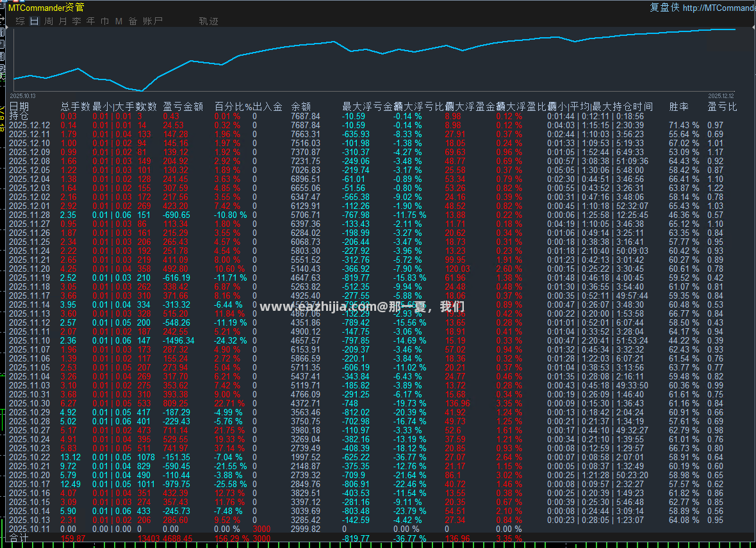This screenshot has width=756, height=548.
Task: Click the 持仓 row label
Action: coord(19,116)
